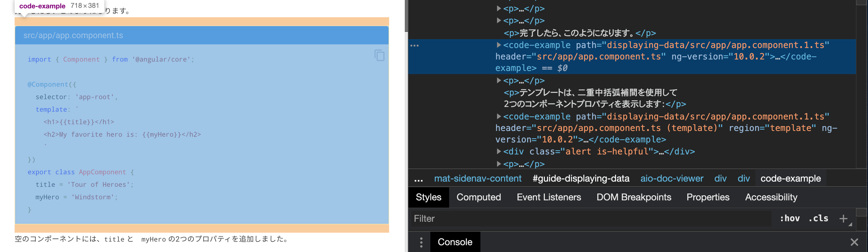Expand the code-example with region template
Screen dimensions: 868x252
(499, 116)
